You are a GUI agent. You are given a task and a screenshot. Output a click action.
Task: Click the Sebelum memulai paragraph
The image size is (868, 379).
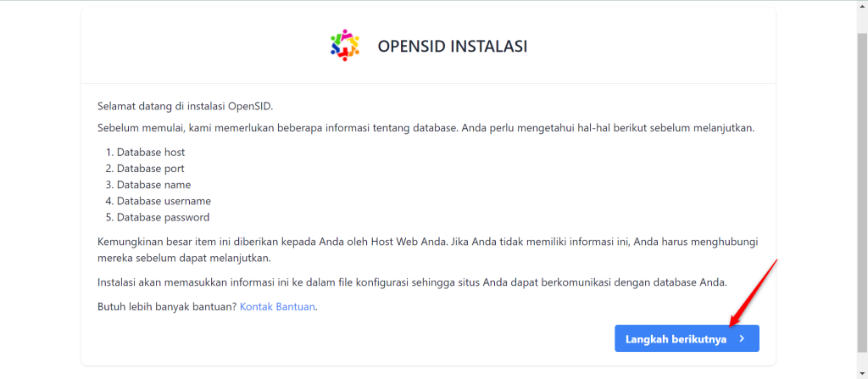click(x=426, y=129)
